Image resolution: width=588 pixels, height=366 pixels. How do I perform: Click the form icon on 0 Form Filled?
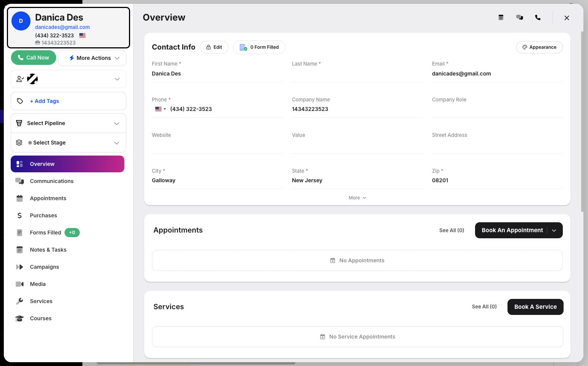pyautogui.click(x=243, y=47)
